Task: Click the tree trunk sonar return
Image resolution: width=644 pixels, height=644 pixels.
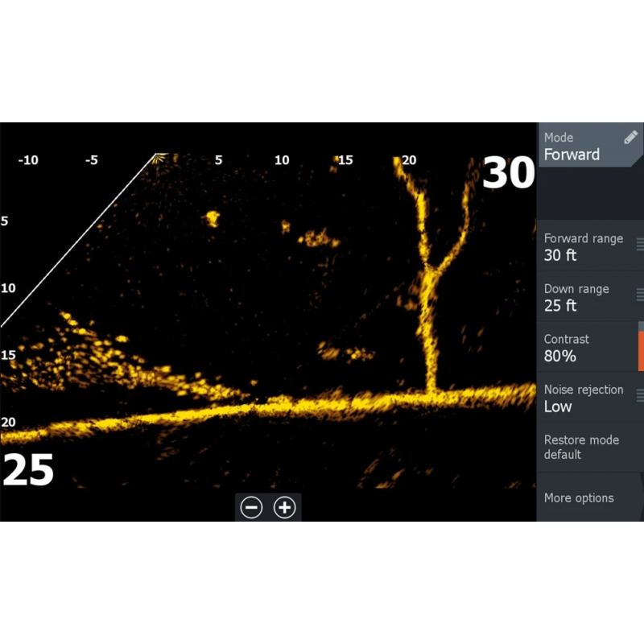Action: tap(430, 332)
